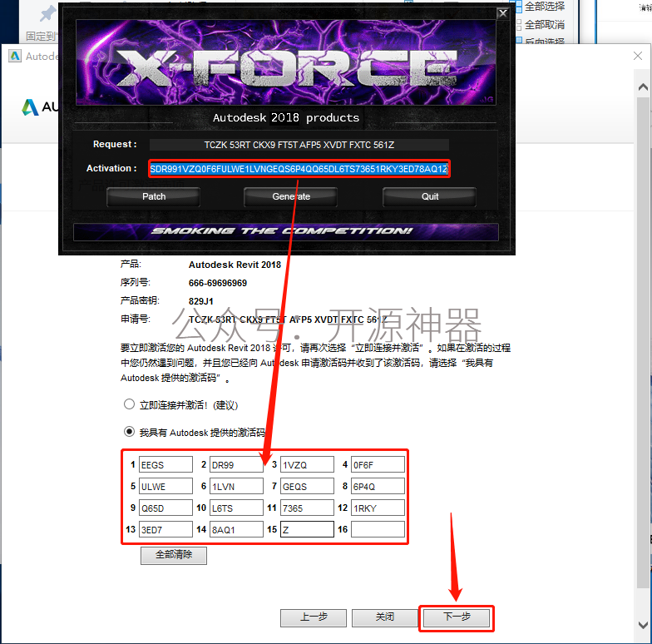Click activation code box 15 containing Z
This screenshot has width=652, height=644.
(x=307, y=529)
